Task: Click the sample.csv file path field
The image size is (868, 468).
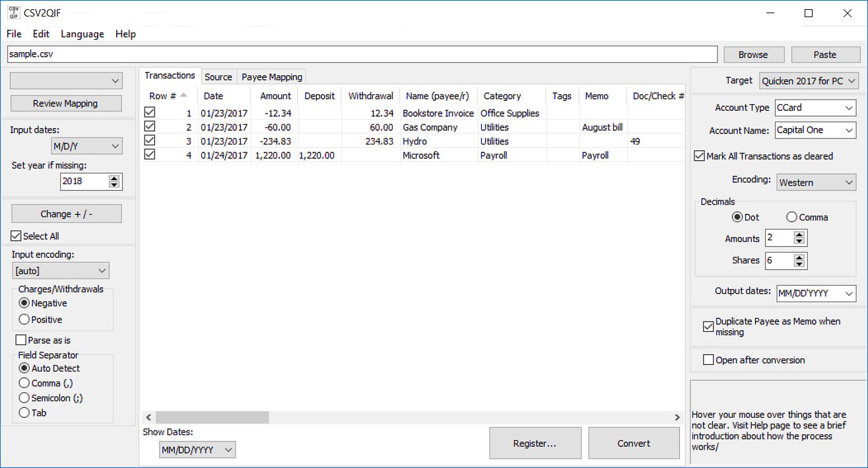Action: point(362,54)
